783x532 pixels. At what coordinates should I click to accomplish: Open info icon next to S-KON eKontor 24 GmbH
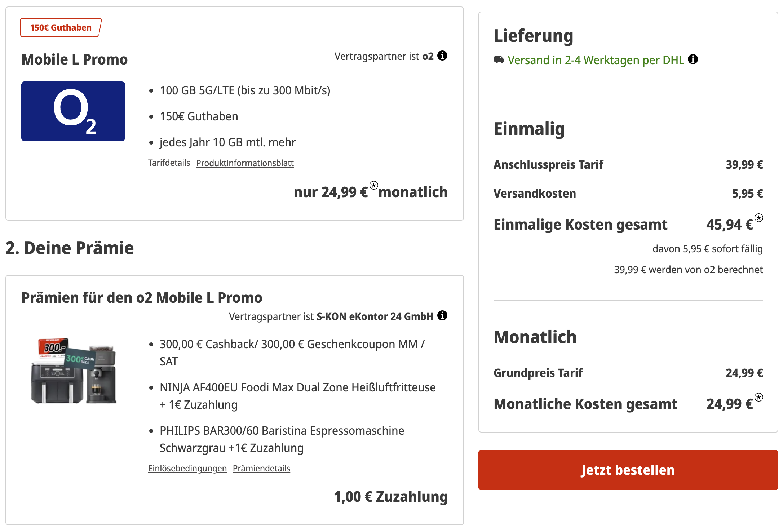coord(442,316)
